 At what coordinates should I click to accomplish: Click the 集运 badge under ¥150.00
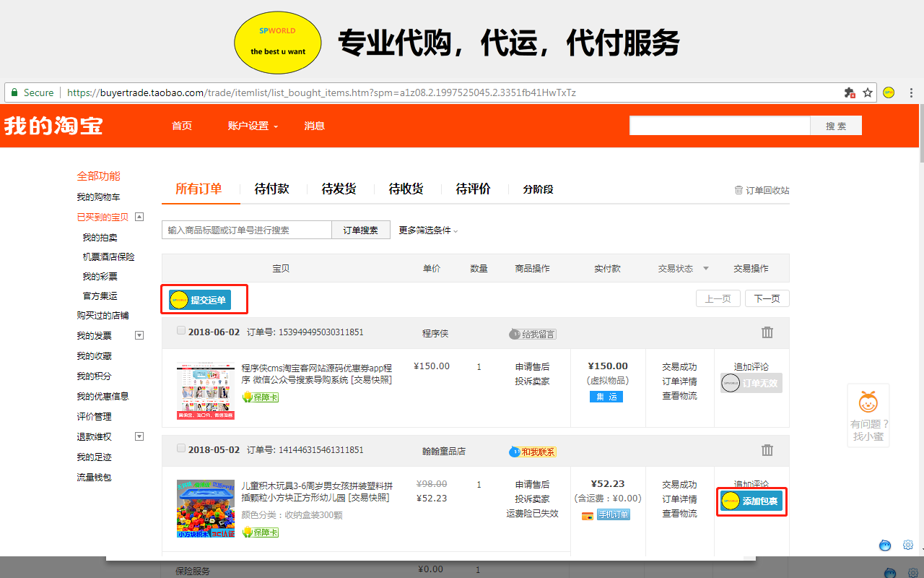pyautogui.click(x=606, y=397)
